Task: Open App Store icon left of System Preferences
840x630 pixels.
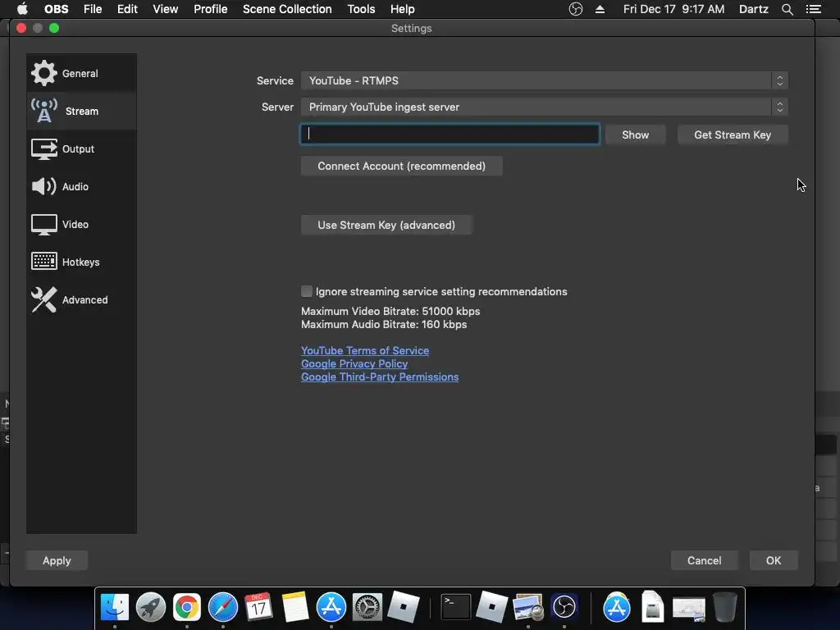Action: click(331, 607)
